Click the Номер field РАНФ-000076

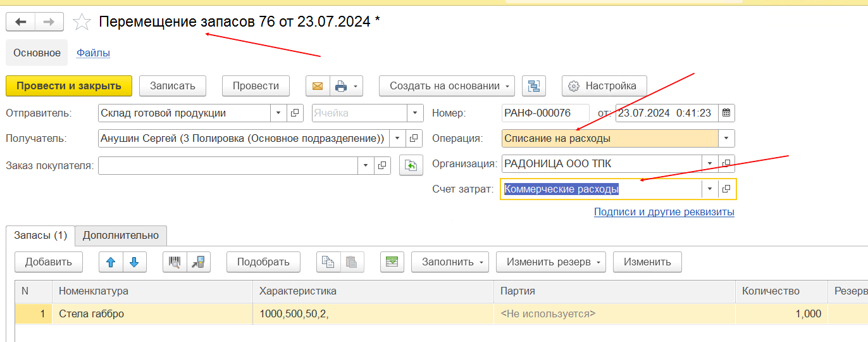[545, 113]
